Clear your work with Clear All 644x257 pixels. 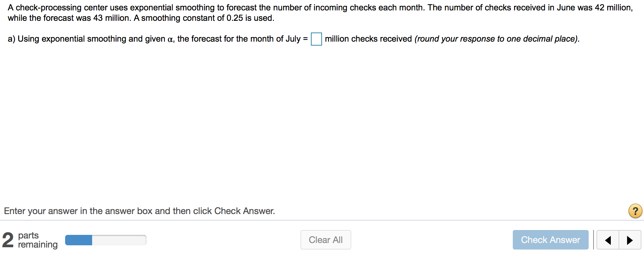[x=326, y=240]
